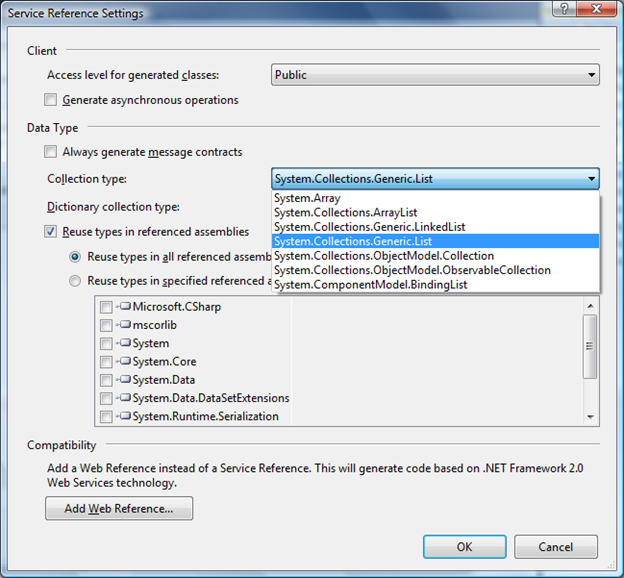Viewport: 624px width, 578px height.
Task: Click the System.Core assembly icon
Action: tap(124, 361)
